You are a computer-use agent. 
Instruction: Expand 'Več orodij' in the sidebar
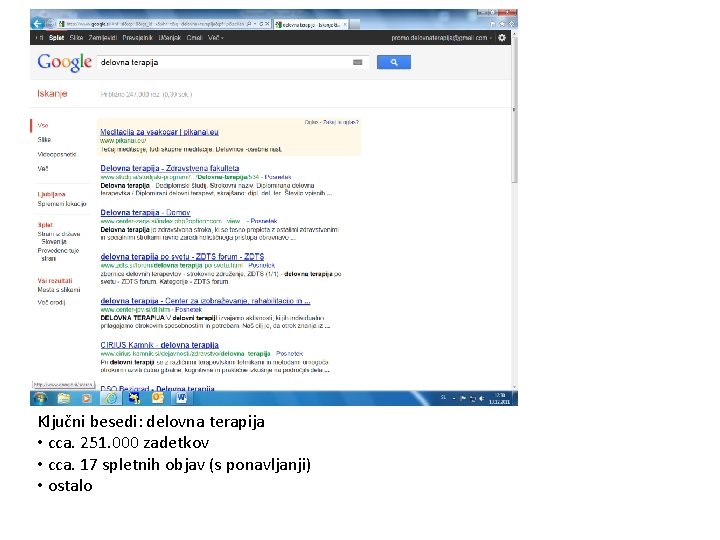pos(51,303)
